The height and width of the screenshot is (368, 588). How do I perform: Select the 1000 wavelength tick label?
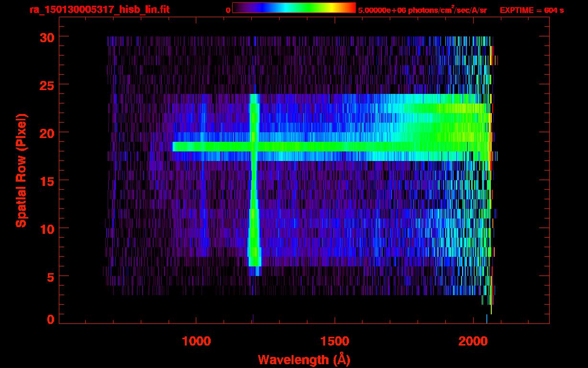click(x=196, y=341)
